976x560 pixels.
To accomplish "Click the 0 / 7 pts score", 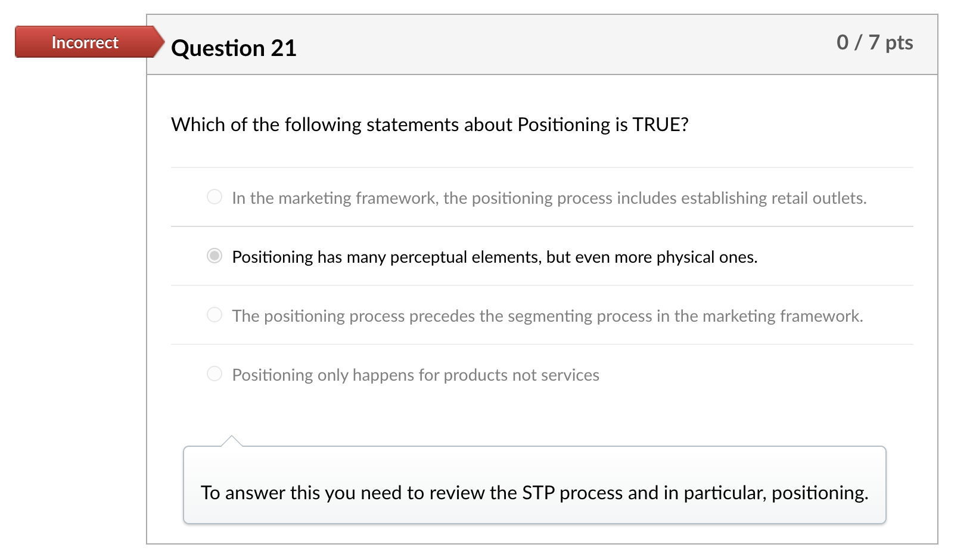I will point(874,43).
